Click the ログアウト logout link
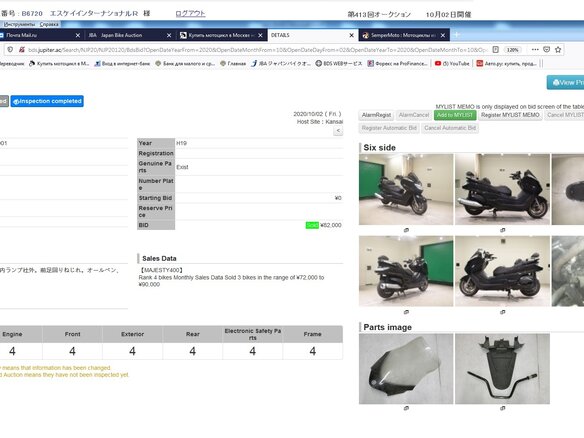 click(190, 13)
